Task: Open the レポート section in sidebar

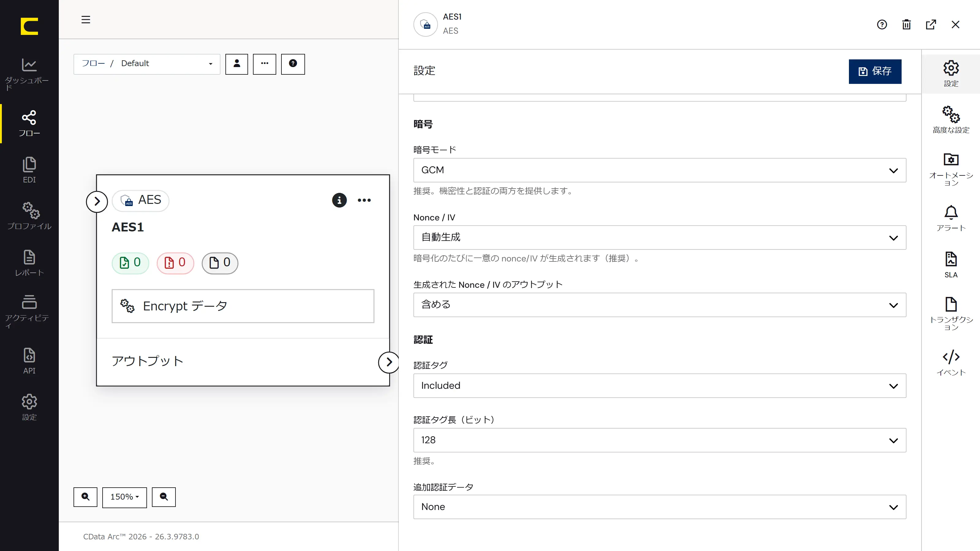Action: pos(29,263)
